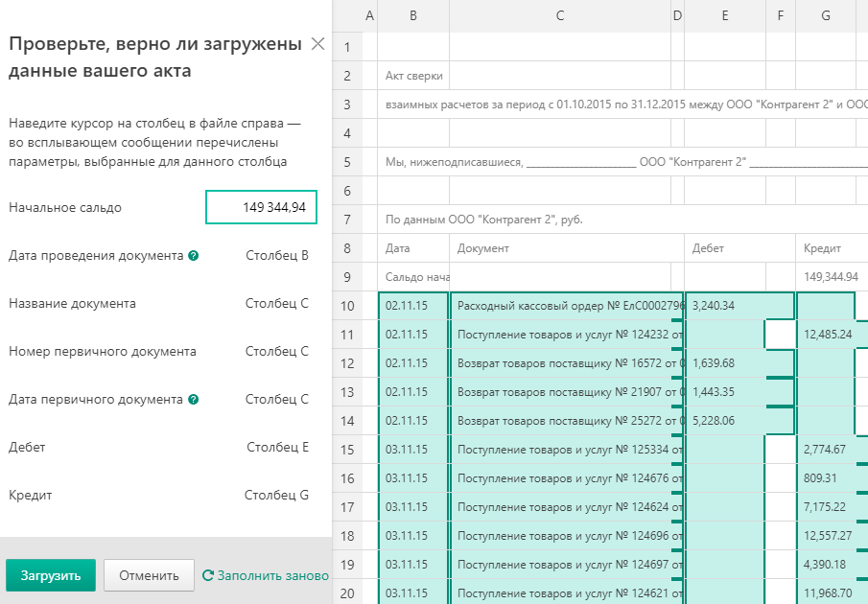The height and width of the screenshot is (604, 868).
Task: Click help icon next to Дата первичного документа
Action: coord(193,400)
